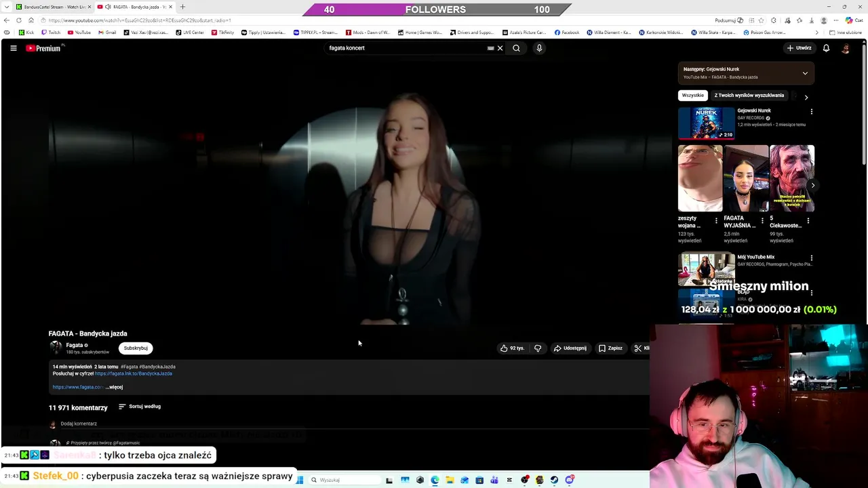Click the Udostępnij share button

coord(570,348)
